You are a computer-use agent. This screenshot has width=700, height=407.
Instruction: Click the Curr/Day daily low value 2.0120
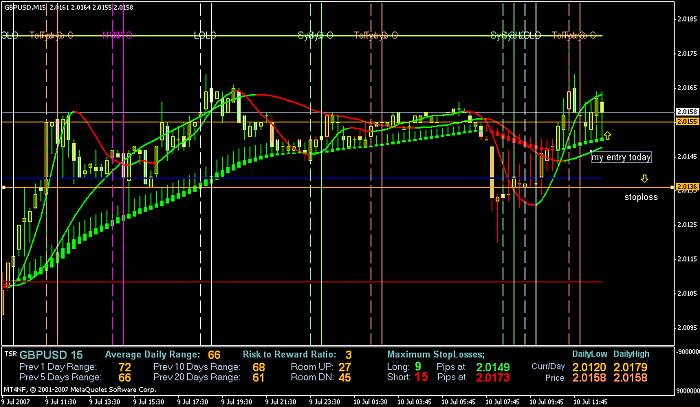589,367
